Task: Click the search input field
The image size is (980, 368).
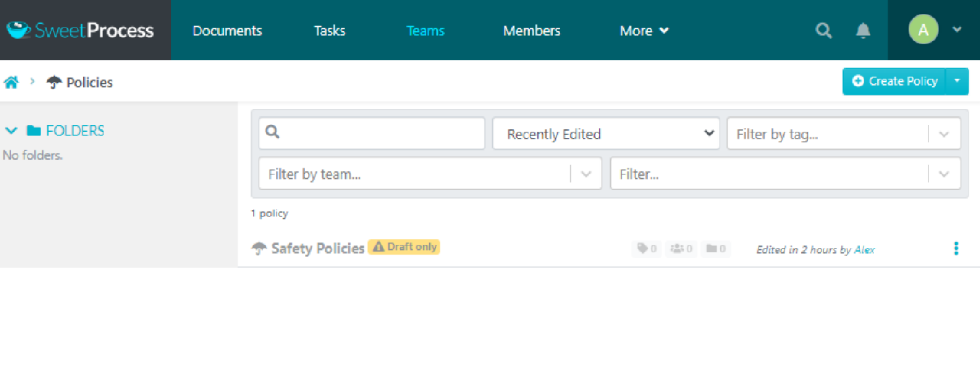Action: coord(372,134)
